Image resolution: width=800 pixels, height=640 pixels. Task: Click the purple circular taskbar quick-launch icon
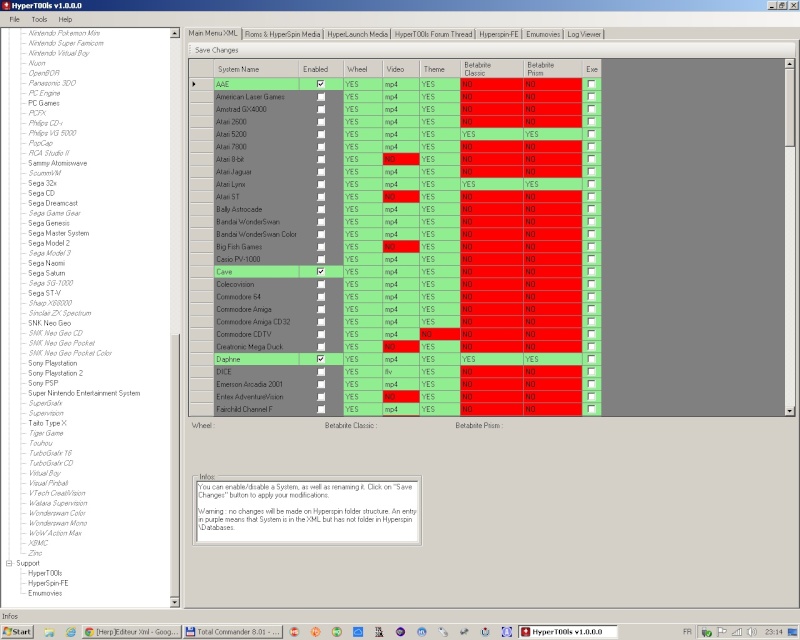pos(401,632)
